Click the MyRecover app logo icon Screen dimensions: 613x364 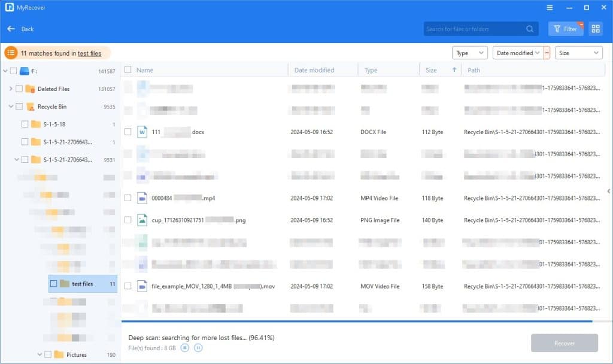point(10,7)
